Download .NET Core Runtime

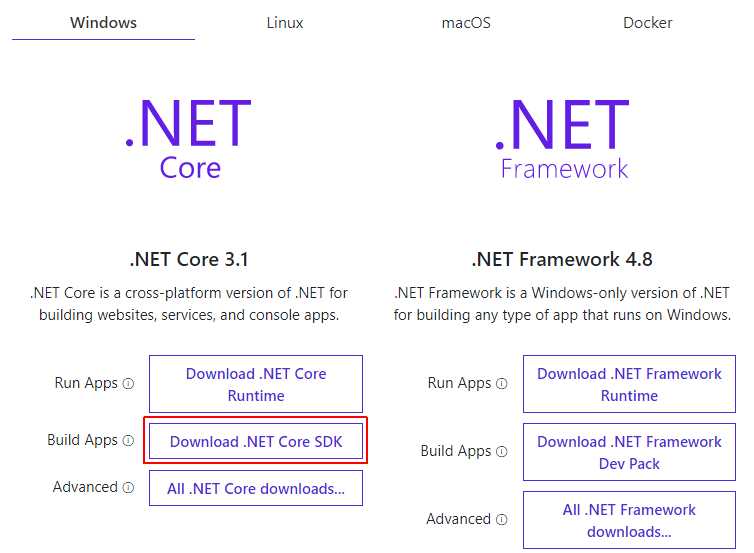pos(256,384)
